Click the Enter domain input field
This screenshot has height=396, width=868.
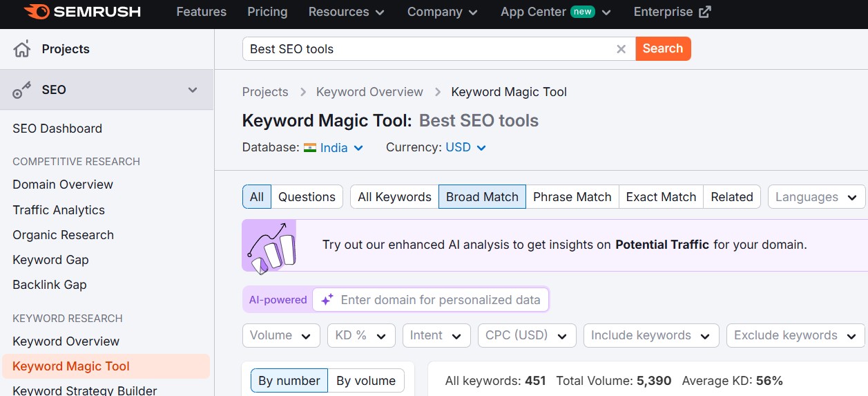click(x=440, y=300)
